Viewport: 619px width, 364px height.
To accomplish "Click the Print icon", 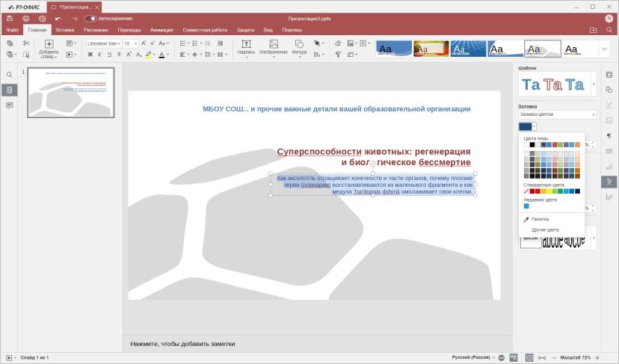I will 26,19.
